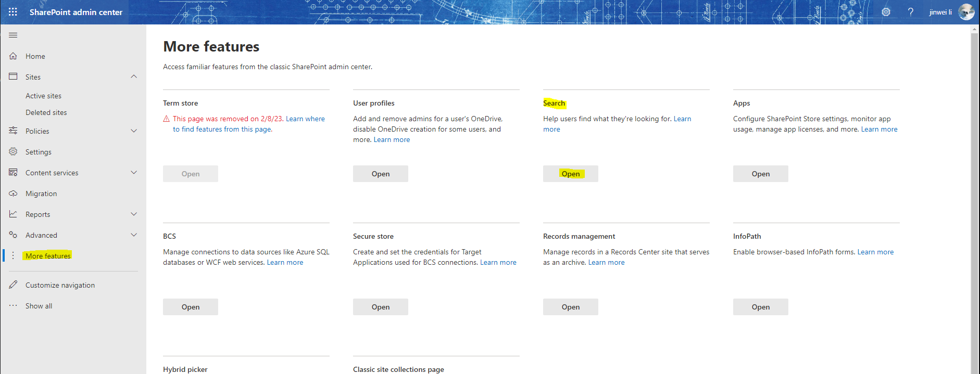Expand the Policies section chevron
Viewport: 980px width, 374px height.
click(x=134, y=131)
